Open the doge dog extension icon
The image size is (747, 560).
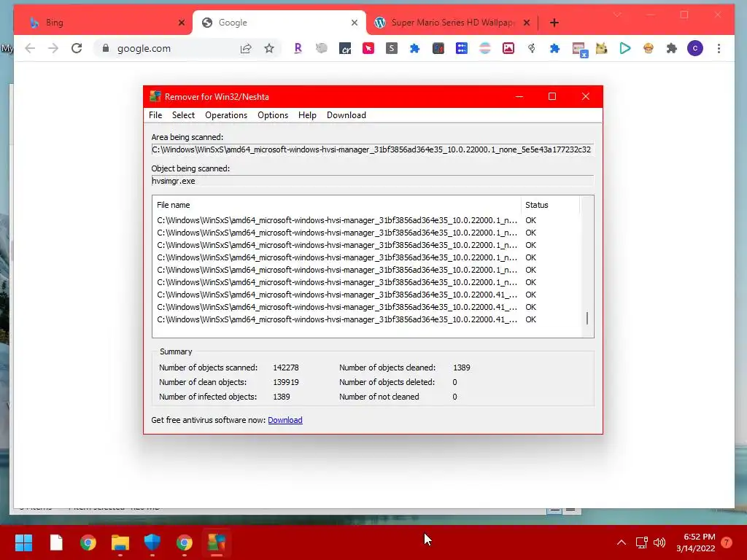(x=602, y=48)
